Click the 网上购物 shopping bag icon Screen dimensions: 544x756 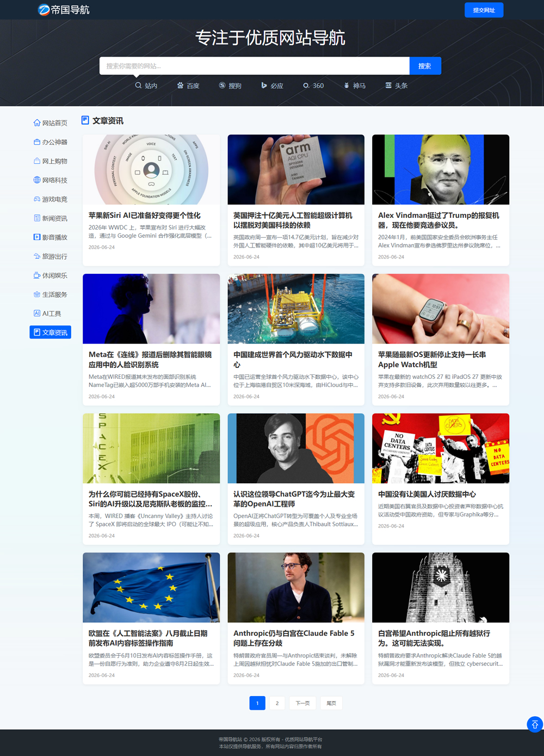(37, 161)
